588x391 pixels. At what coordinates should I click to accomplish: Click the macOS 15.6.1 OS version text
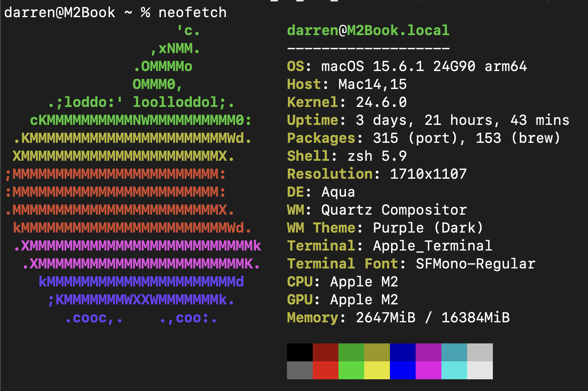(x=423, y=66)
